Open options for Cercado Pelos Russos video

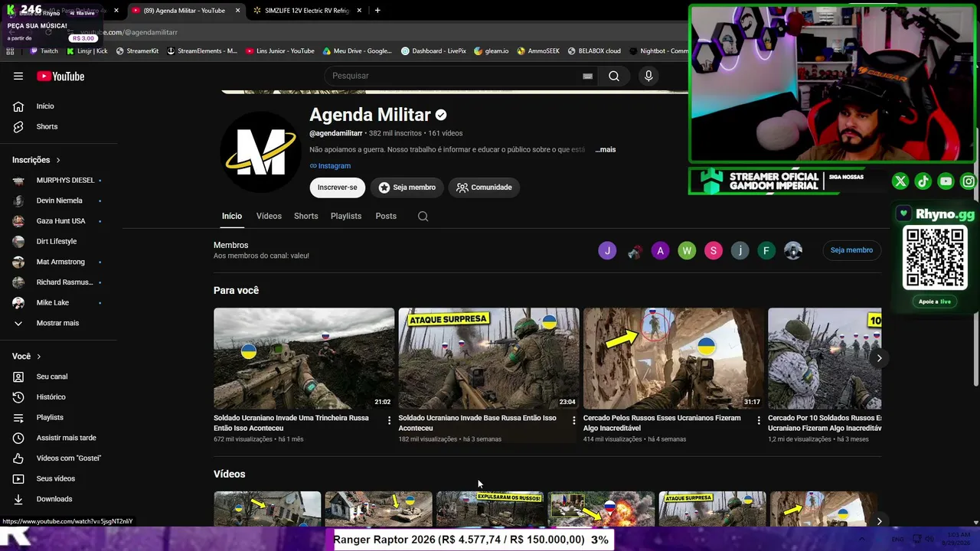point(759,420)
